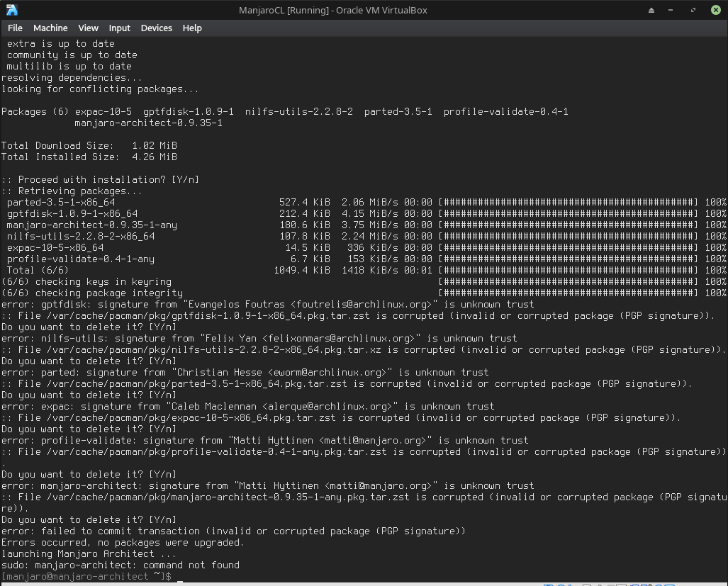Click the "(6/6) checking keys in keyring" line
This screenshot has width=728, height=586.
click(x=86, y=282)
